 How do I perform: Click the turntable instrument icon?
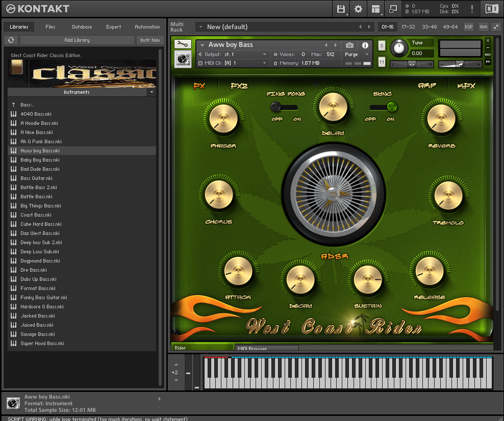tap(183, 59)
